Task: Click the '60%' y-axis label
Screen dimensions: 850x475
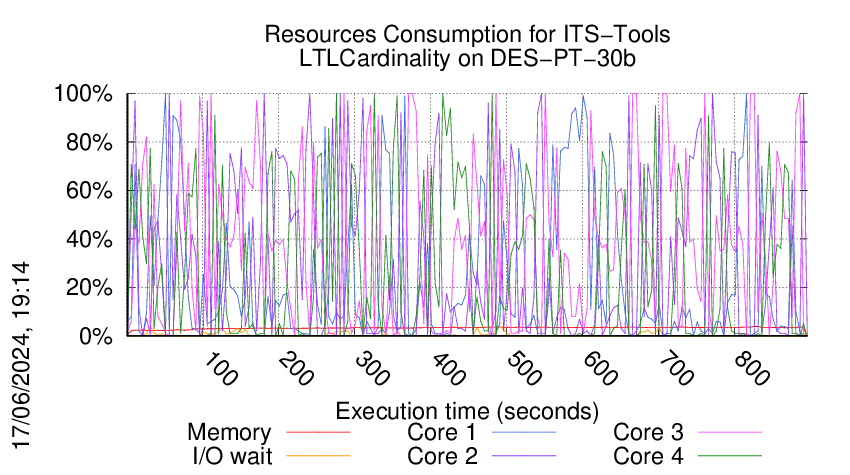Action: [x=89, y=191]
